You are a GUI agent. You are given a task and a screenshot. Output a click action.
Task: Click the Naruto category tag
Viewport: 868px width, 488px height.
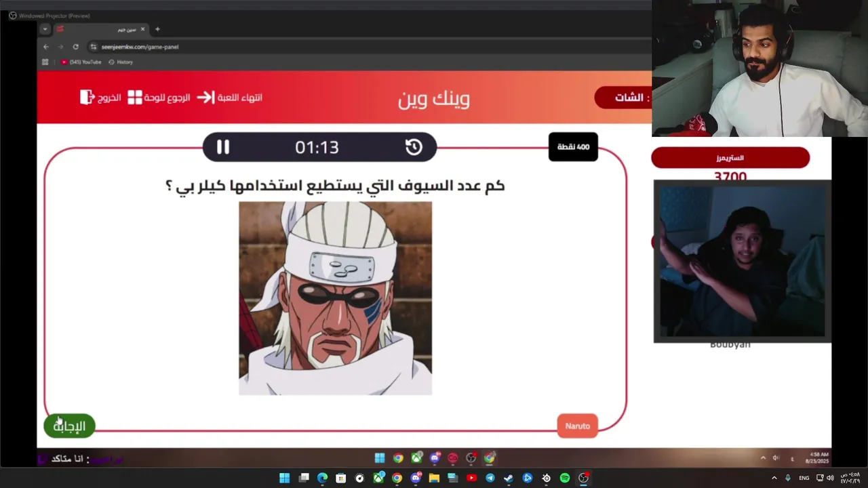578,426
